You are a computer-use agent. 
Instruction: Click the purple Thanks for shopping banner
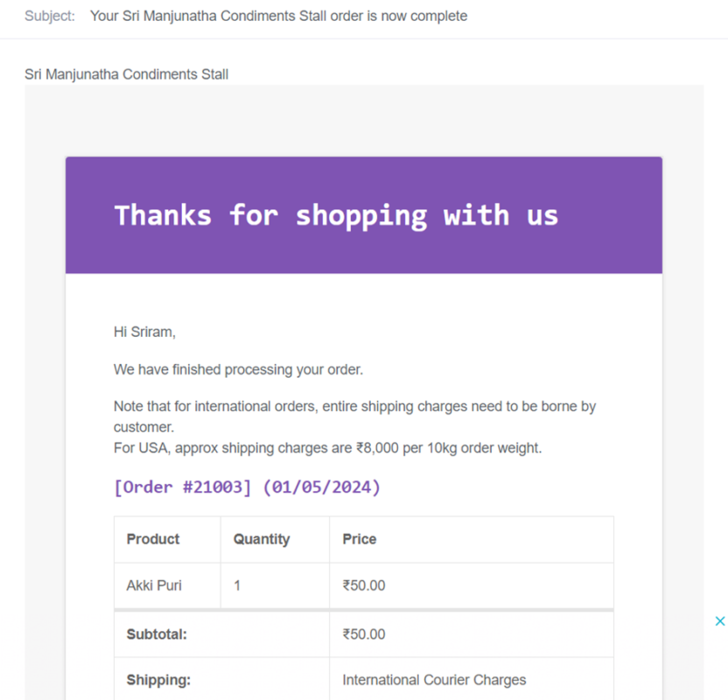[x=363, y=215]
